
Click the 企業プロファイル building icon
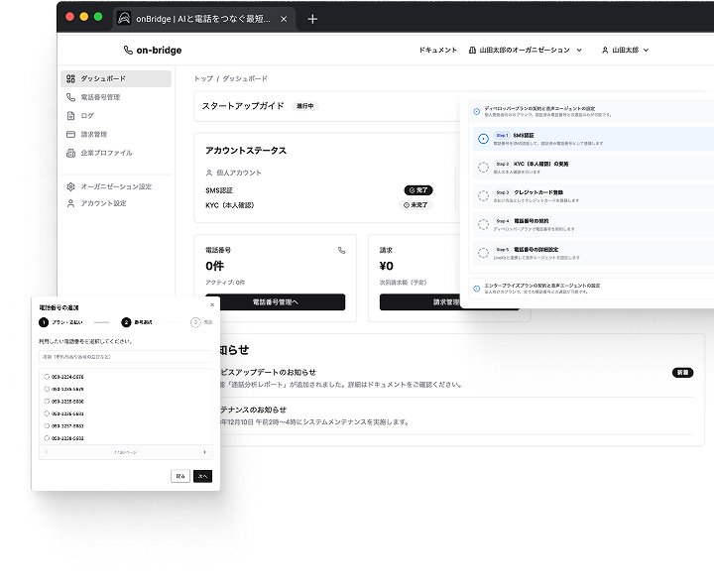(x=70, y=153)
